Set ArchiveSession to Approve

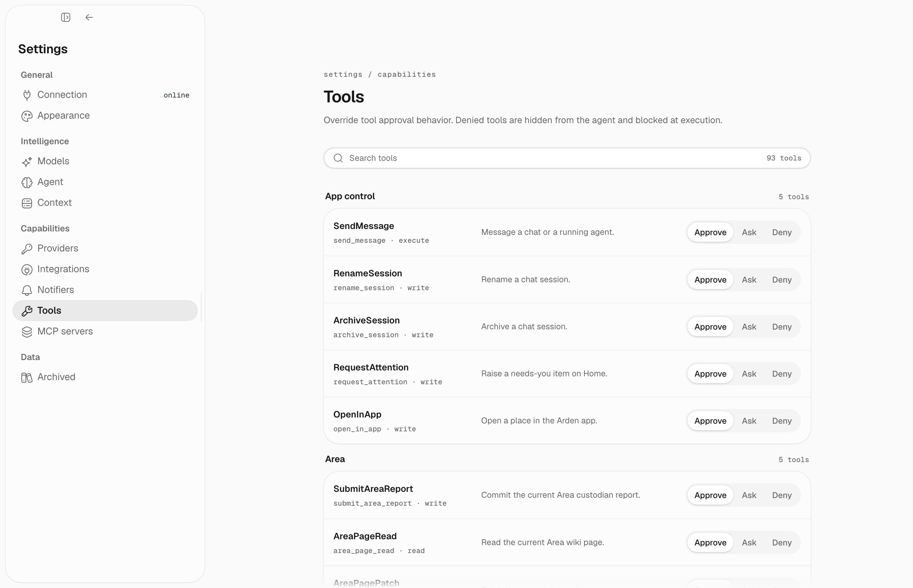[x=710, y=327]
